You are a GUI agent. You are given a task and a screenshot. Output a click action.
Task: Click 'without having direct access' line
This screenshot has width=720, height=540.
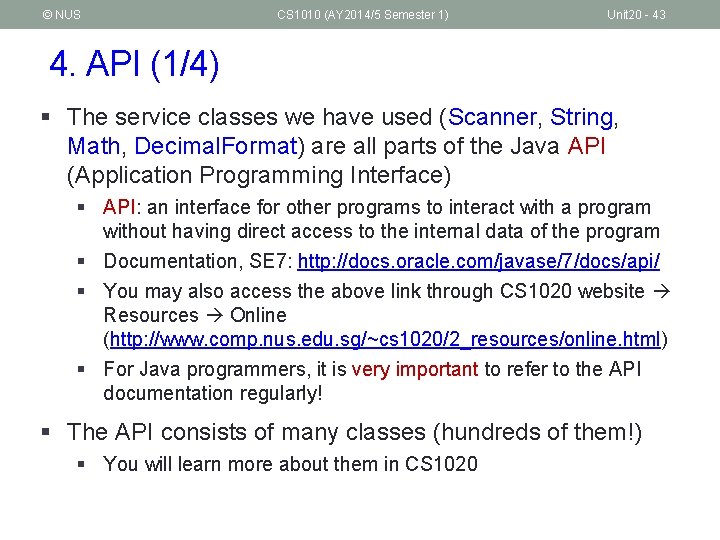pyautogui.click(x=382, y=231)
